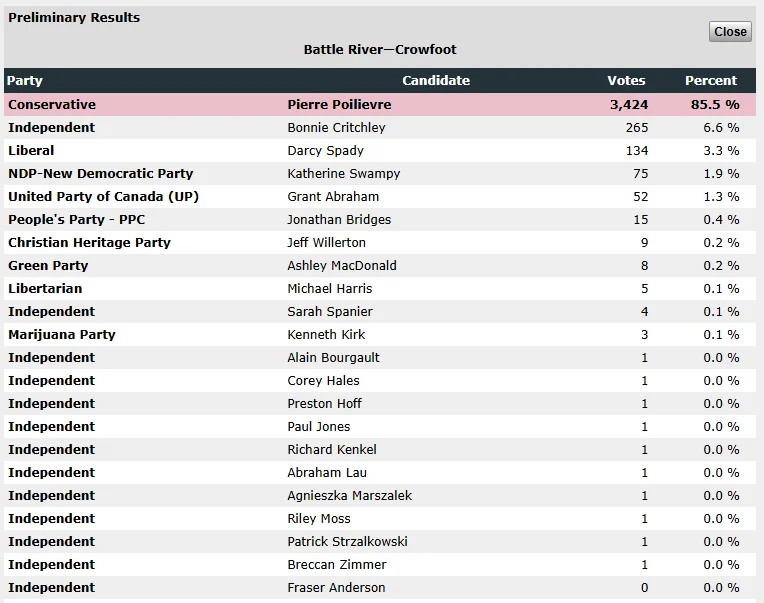Click the Preliminary Results heading
This screenshot has height=603, width=764.
[x=74, y=17]
